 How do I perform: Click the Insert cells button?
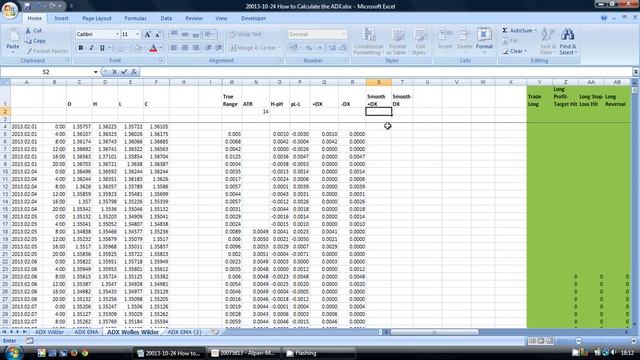[445, 41]
